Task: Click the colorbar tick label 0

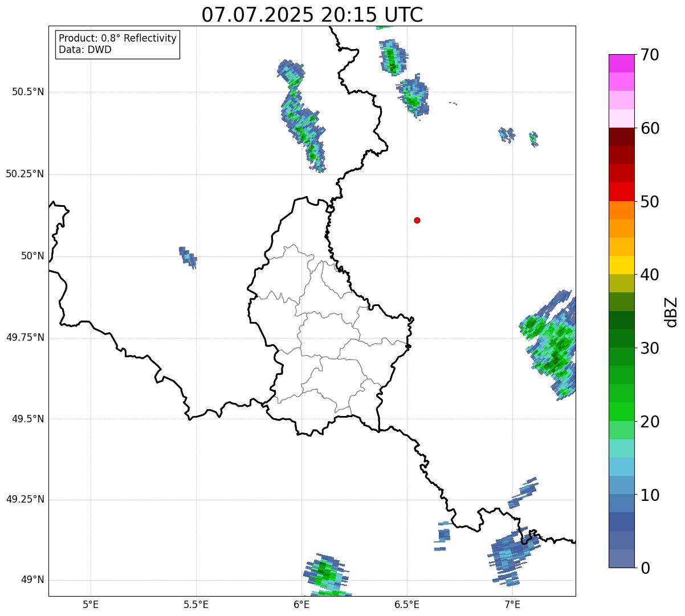Action: (x=645, y=568)
